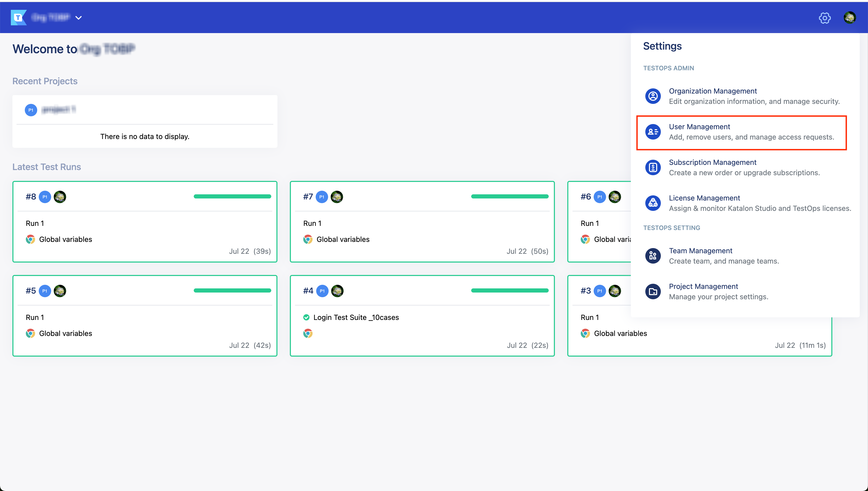Click the progress bar of run #4

510,291
